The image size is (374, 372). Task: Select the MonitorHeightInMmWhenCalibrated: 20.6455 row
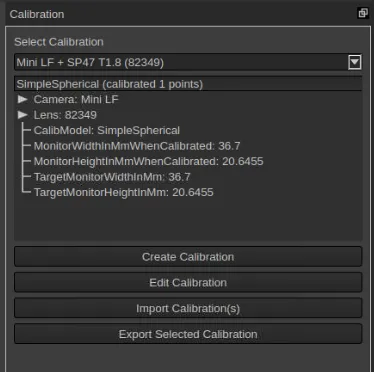pos(149,161)
